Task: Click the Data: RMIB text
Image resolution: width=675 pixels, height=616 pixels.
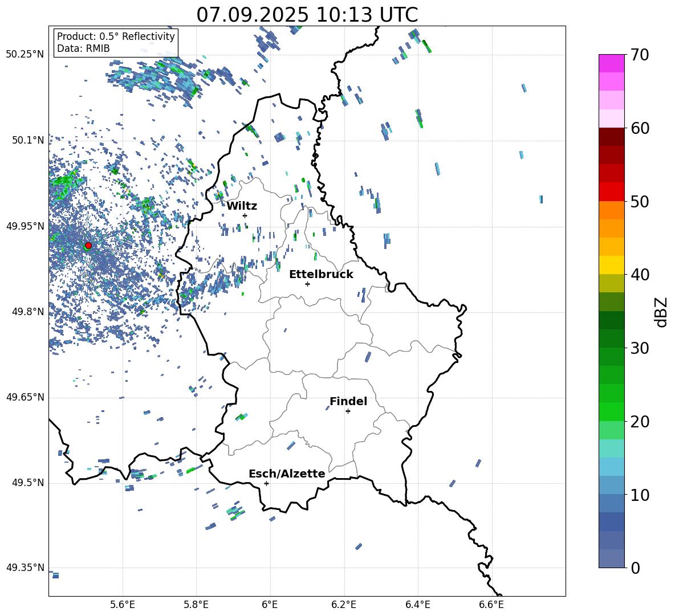Action: (x=83, y=48)
